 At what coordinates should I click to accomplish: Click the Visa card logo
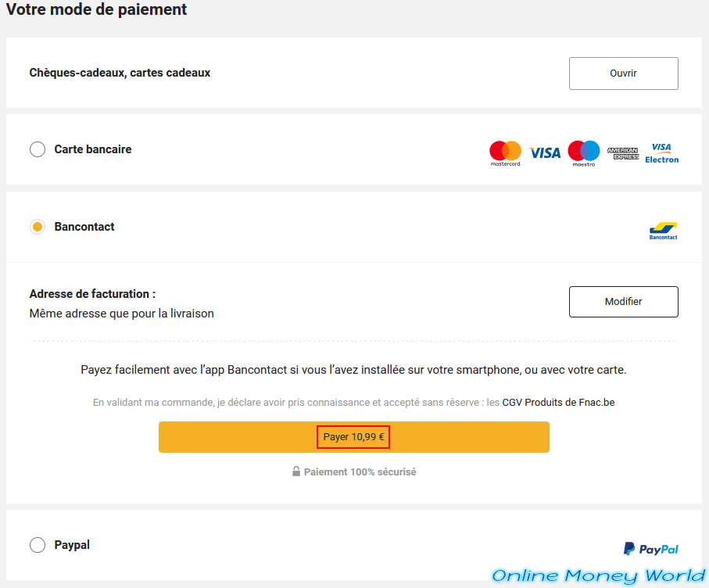[545, 152]
